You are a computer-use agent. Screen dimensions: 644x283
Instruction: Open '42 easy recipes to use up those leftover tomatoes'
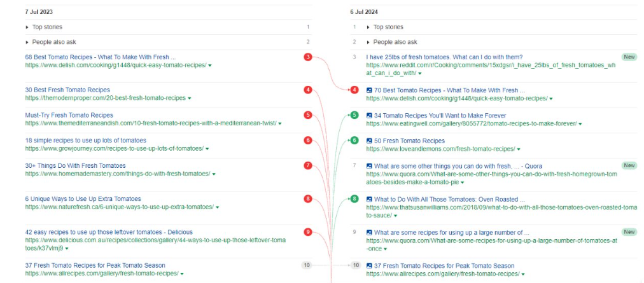[109, 232]
